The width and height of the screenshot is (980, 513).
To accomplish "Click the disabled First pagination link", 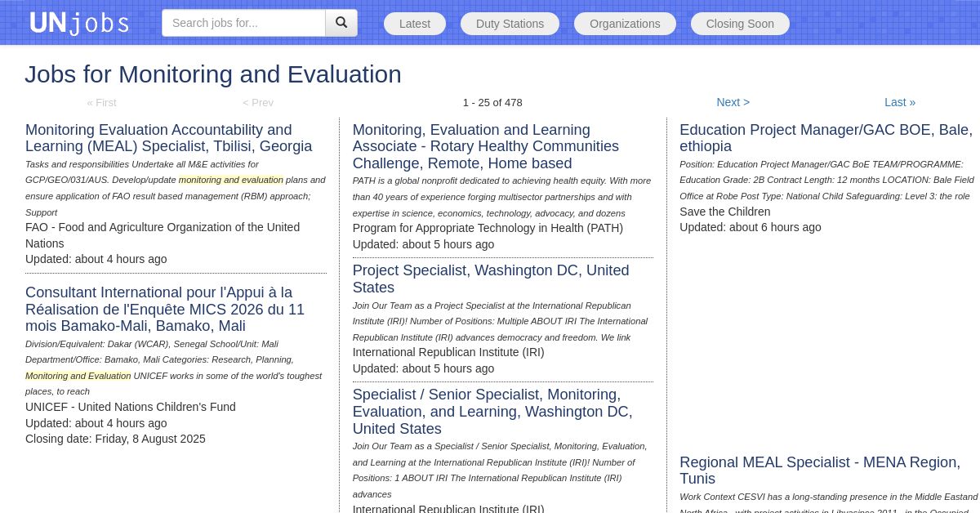I will 102,102.
